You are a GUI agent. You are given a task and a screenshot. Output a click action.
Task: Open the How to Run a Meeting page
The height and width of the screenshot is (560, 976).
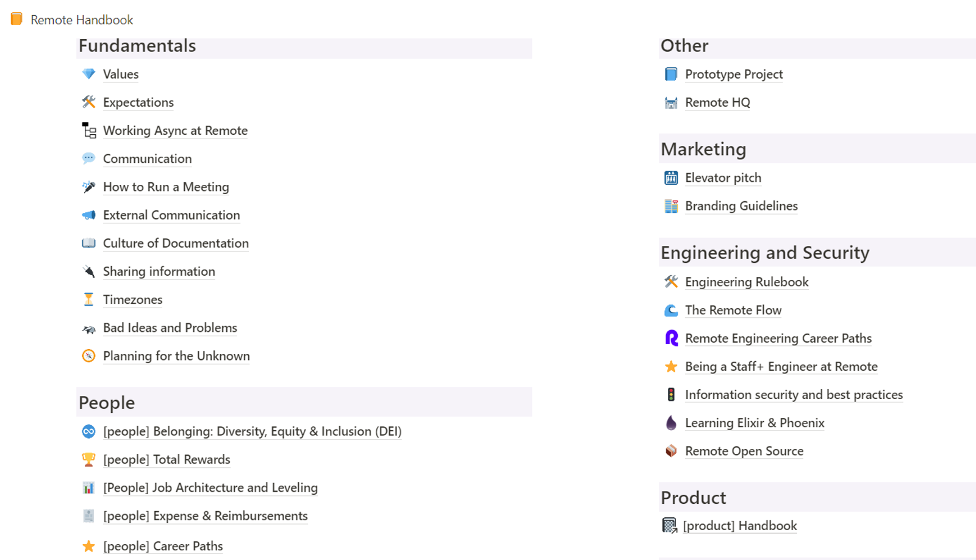[166, 187]
